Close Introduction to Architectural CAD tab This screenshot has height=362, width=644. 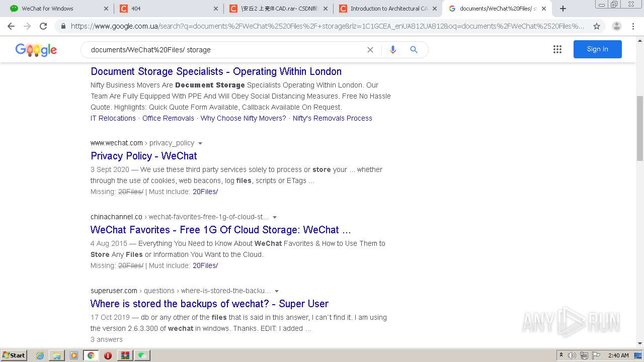tap(435, 9)
